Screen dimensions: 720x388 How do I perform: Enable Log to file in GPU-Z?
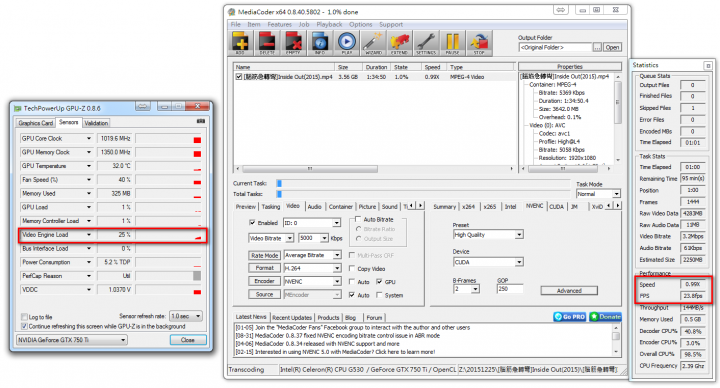point(24,317)
